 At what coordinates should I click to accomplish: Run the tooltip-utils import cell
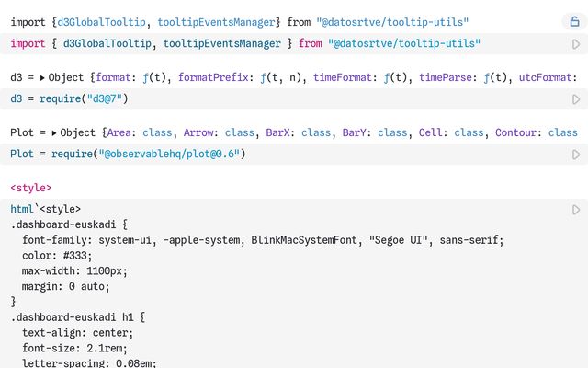576,43
